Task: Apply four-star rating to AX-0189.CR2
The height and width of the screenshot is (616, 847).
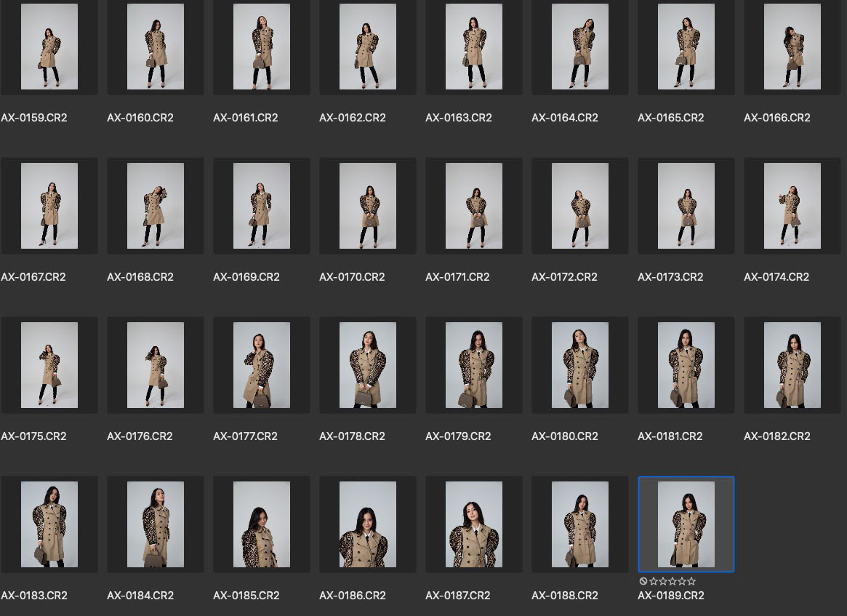Action: tap(682, 582)
